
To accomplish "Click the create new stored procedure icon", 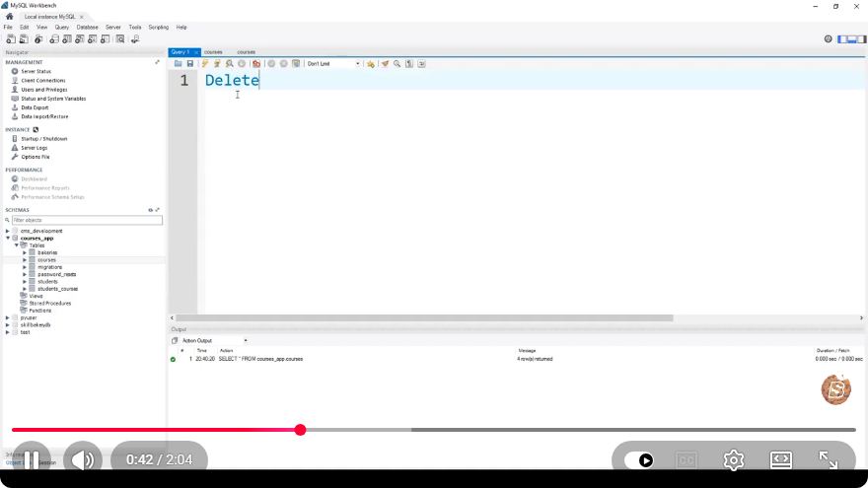I will click(x=93, y=39).
